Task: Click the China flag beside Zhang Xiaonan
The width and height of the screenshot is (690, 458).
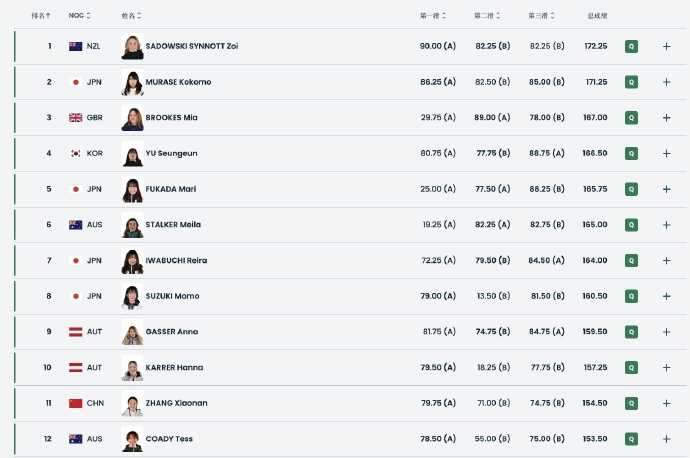Action: 75,403
